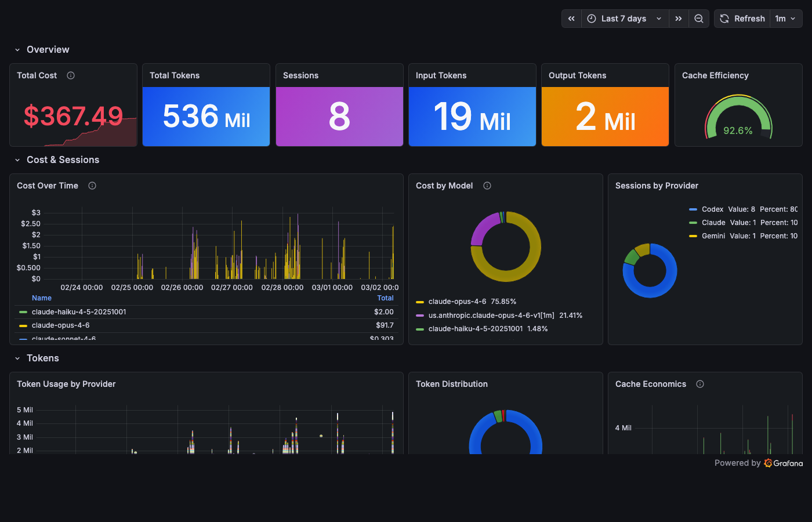
Task: Hide the Codex series in Sessions by Provider
Action: point(712,209)
